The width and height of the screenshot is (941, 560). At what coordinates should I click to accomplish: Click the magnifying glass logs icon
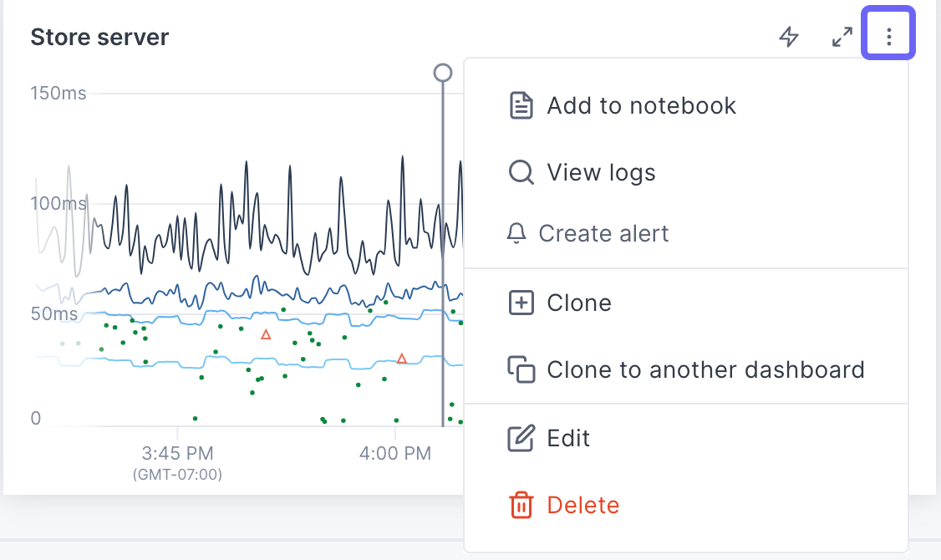[521, 173]
